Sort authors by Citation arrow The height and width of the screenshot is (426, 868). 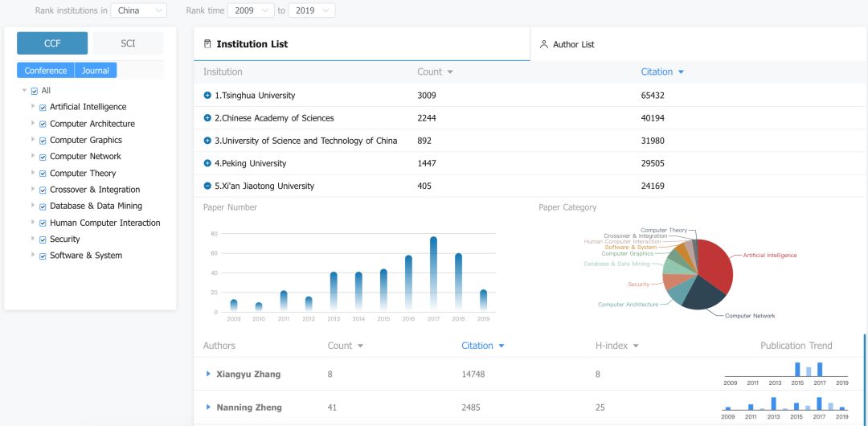pyautogui.click(x=502, y=346)
